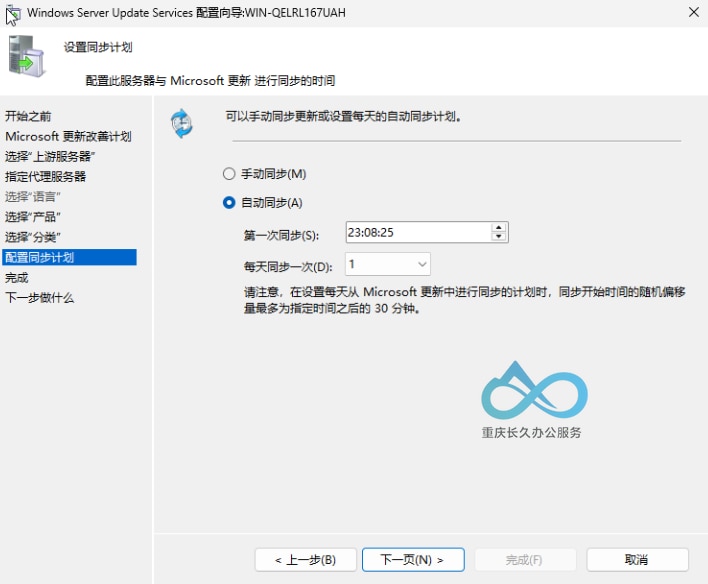Click the 可以手动同步更新或设置每天的自动同步计划 text
The height and width of the screenshot is (584, 708).
point(343,117)
